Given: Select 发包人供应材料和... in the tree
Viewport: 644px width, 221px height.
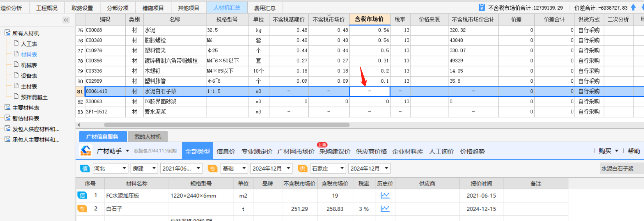Looking at the screenshot, I should [x=36, y=129].
